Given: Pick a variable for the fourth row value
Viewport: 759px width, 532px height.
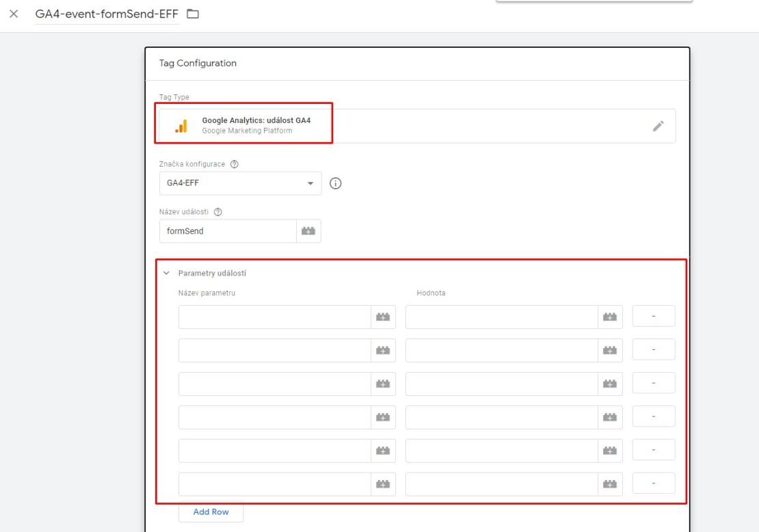Looking at the screenshot, I should 610,417.
